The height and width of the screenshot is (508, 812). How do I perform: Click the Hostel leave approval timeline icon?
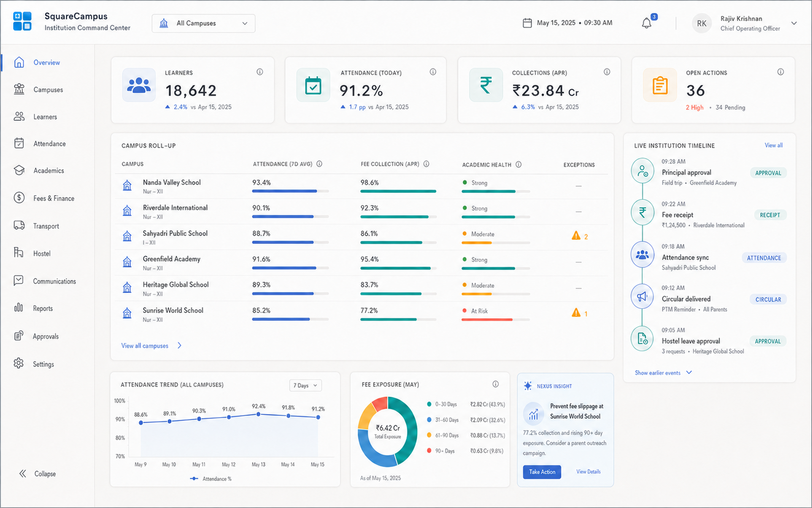(642, 338)
